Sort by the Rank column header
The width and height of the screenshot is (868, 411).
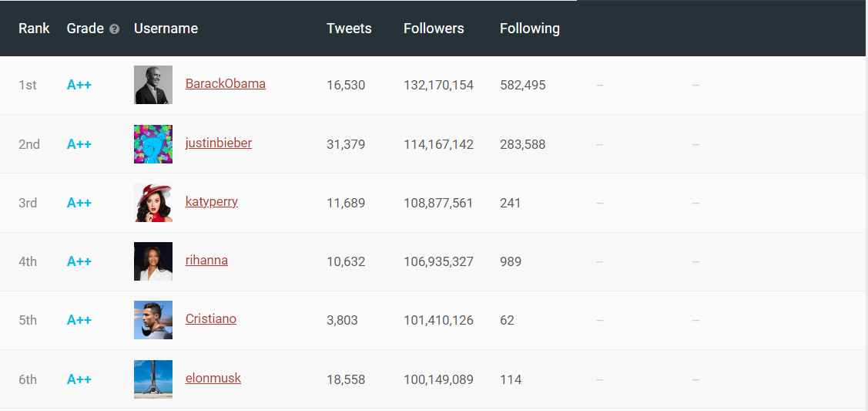(34, 29)
